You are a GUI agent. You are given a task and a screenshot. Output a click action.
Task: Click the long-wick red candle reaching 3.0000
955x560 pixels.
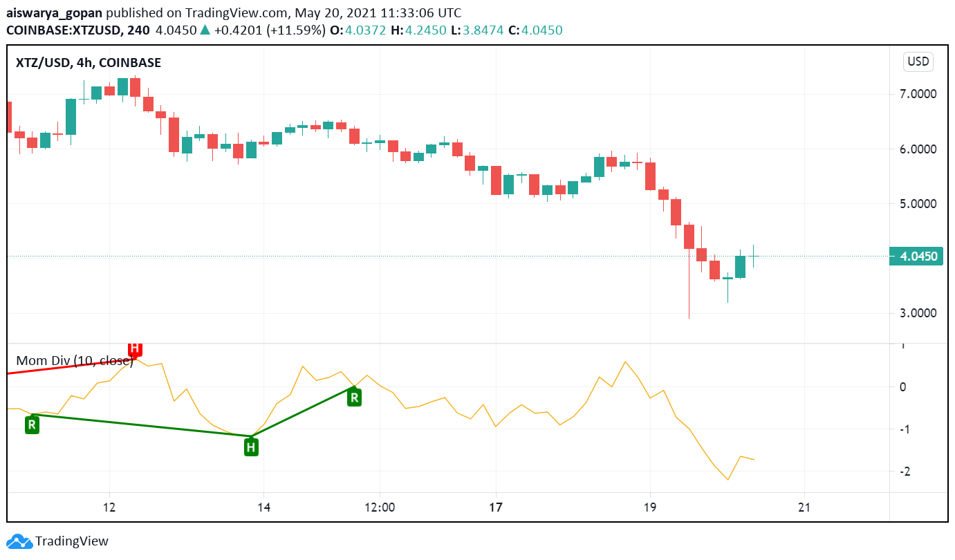[x=689, y=270]
